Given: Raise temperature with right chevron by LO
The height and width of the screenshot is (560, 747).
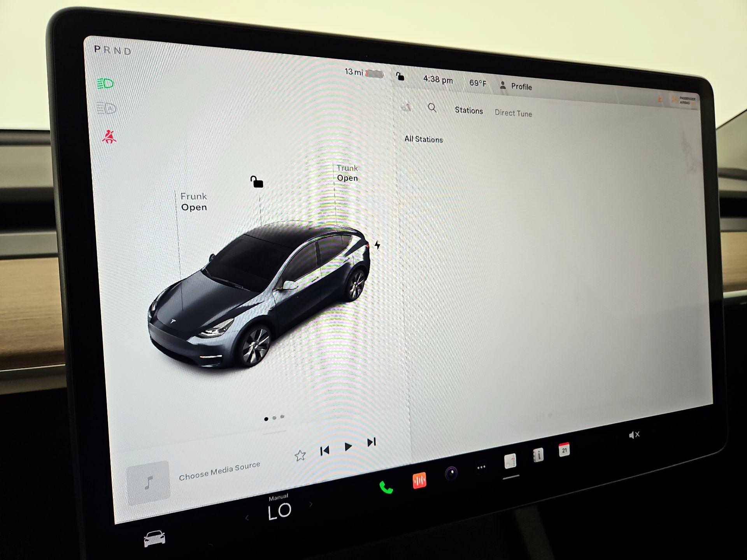Looking at the screenshot, I should click(311, 504).
